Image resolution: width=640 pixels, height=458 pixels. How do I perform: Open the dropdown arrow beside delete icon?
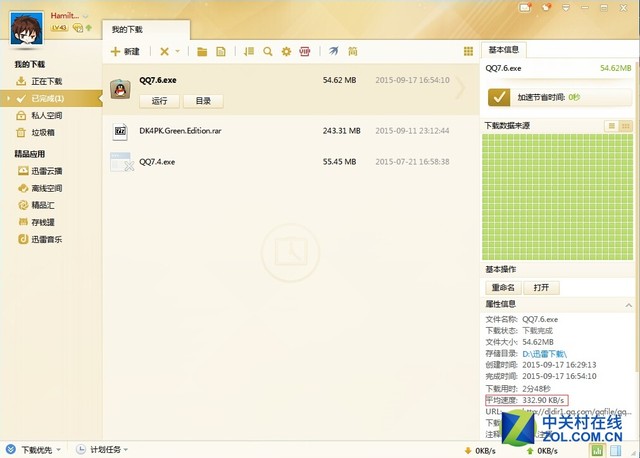178,51
